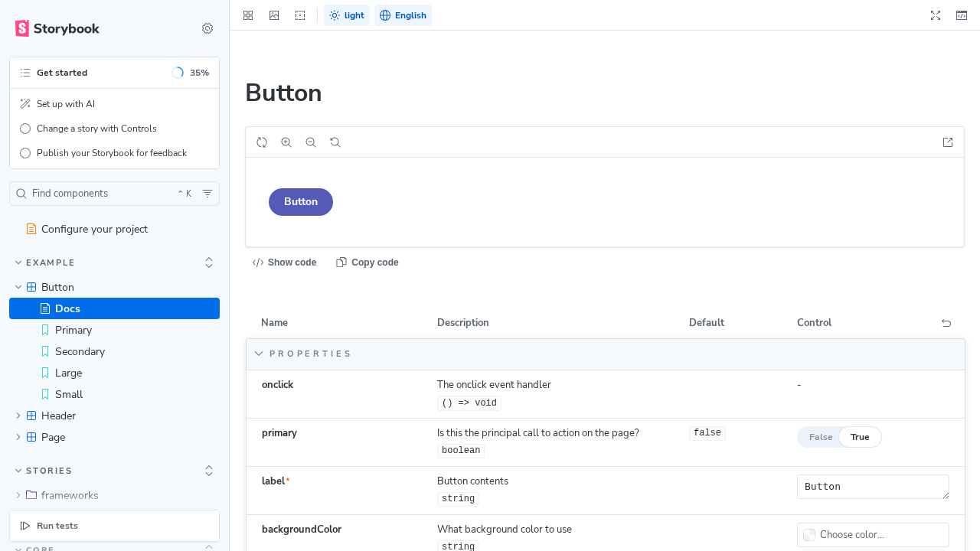The width and height of the screenshot is (980, 551).
Task: Set primary control to True
Action: [x=860, y=437]
